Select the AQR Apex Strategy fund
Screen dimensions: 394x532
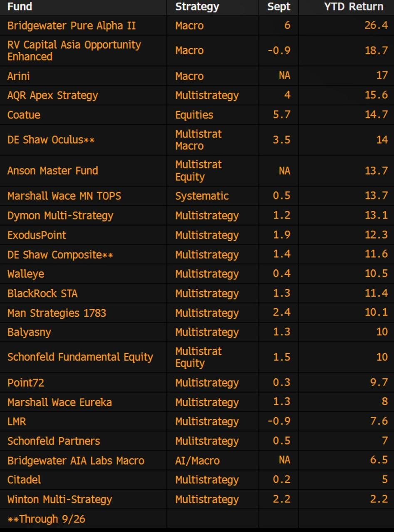click(52, 96)
